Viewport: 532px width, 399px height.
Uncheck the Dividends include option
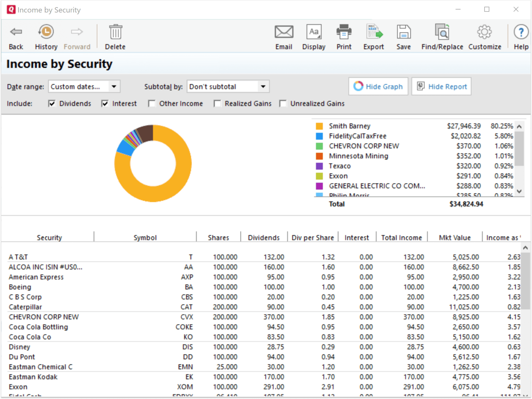click(52, 103)
